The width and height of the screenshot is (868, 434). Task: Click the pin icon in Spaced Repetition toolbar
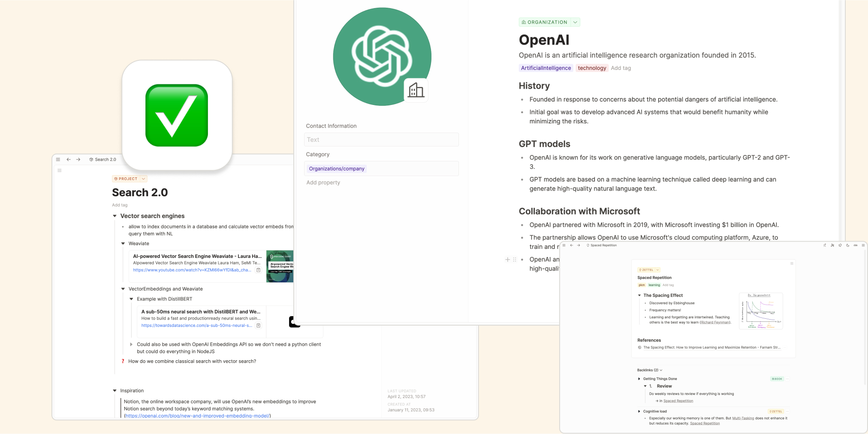tap(840, 245)
